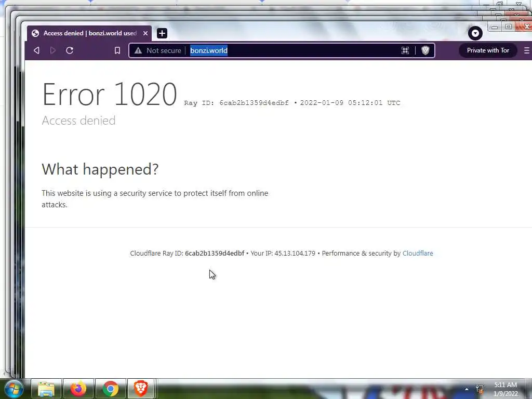
Task: Open the round dropdown button beside the tab strip
Action: [475, 33]
